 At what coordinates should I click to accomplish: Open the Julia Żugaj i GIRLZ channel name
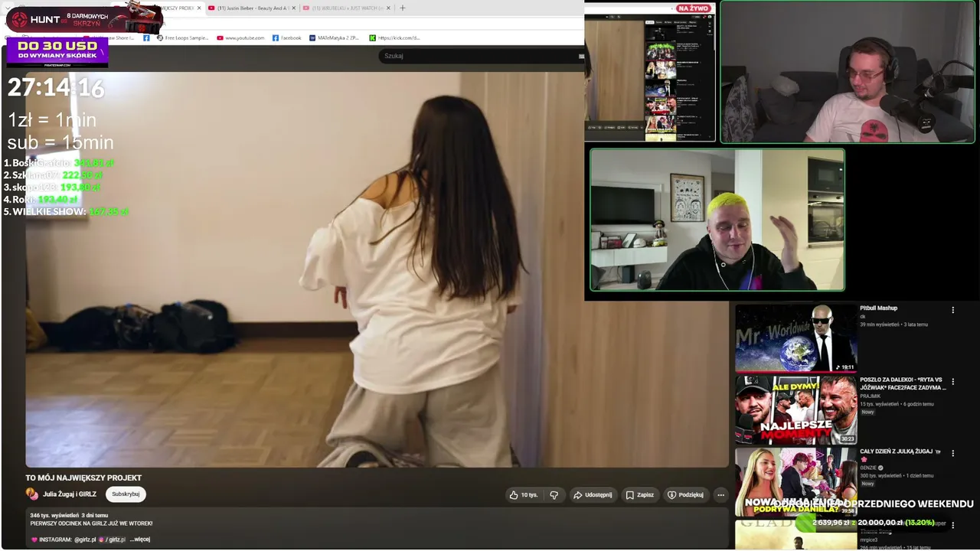tap(70, 494)
